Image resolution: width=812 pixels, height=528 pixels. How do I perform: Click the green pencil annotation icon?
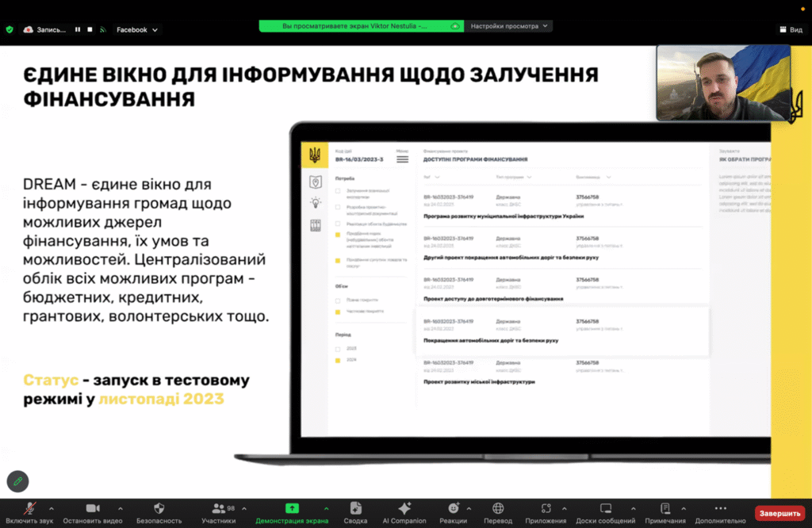point(17,481)
